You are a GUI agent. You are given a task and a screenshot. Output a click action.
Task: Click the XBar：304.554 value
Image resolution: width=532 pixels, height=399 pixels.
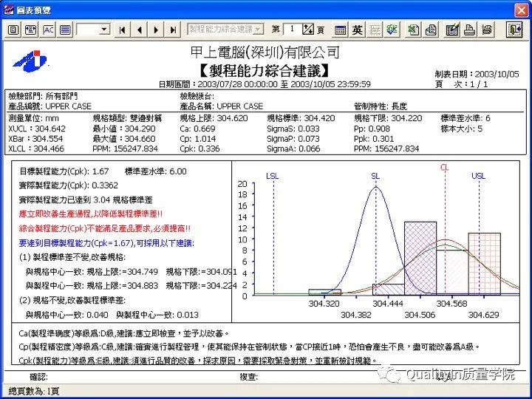[35, 139]
